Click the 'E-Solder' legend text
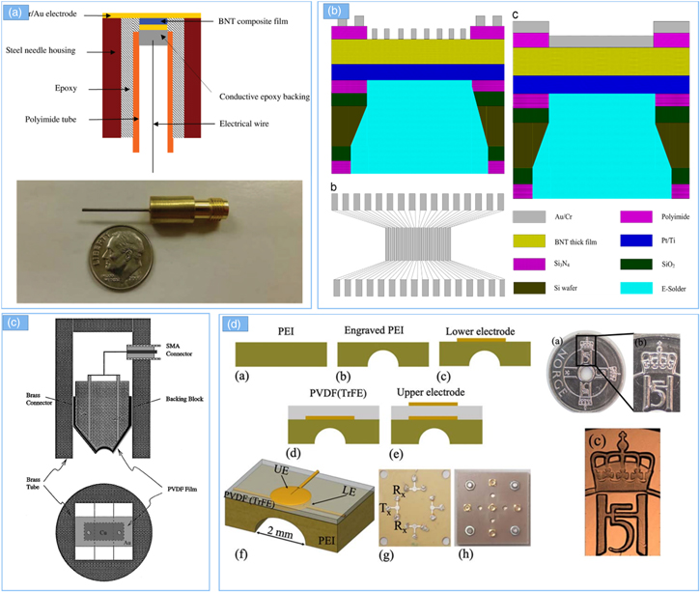This screenshot has height=592, width=700. (674, 289)
